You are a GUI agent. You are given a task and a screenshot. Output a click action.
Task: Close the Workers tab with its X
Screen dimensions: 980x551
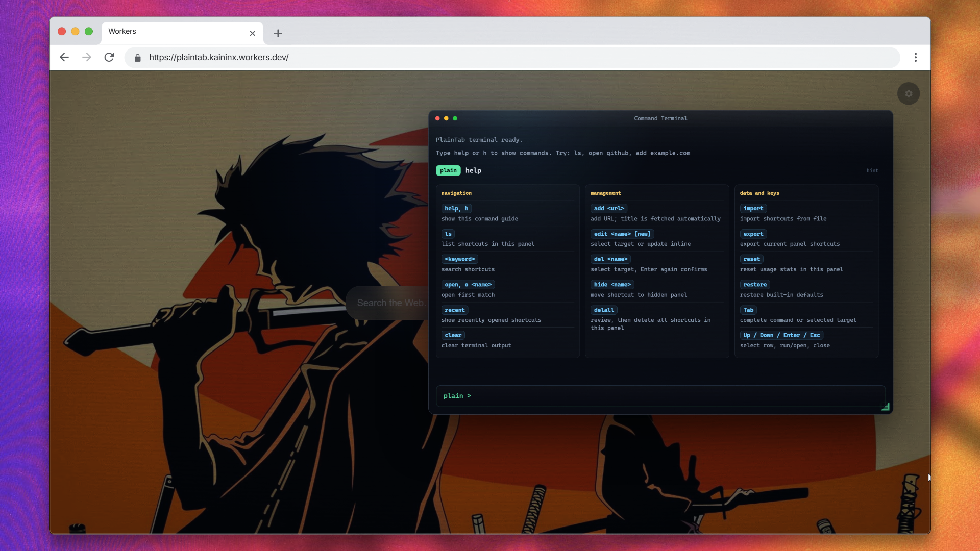[x=252, y=33]
